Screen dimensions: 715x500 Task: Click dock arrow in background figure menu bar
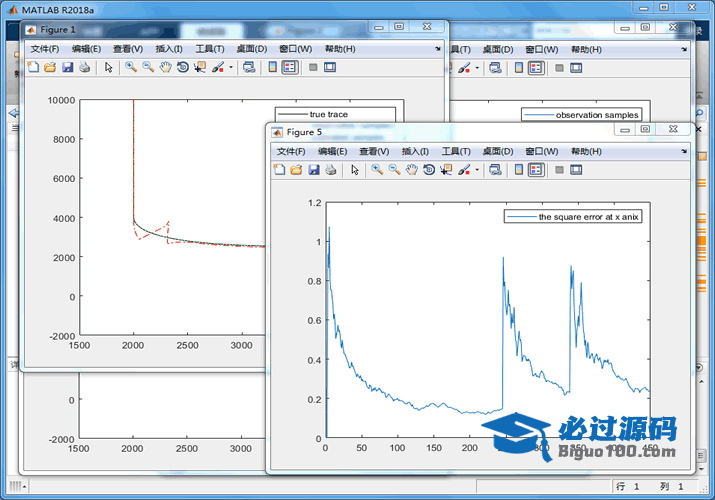coord(684,49)
